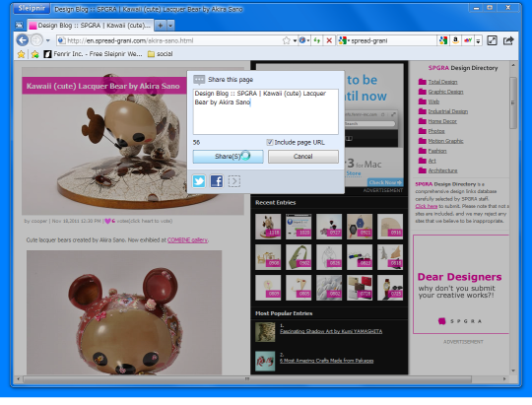Screen dimensions: 532x405
Task: Click the rendering engine switch icon
Action: coord(302,40)
